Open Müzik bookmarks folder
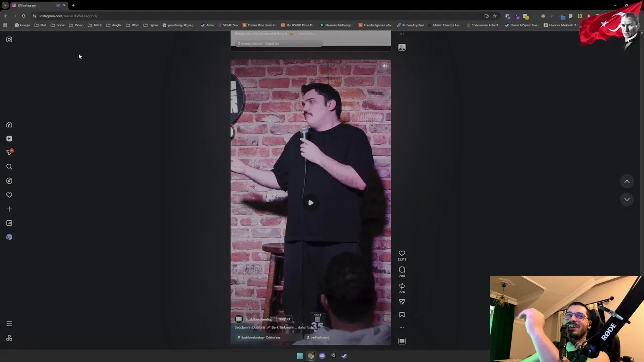The width and height of the screenshot is (644, 362). click(95, 25)
